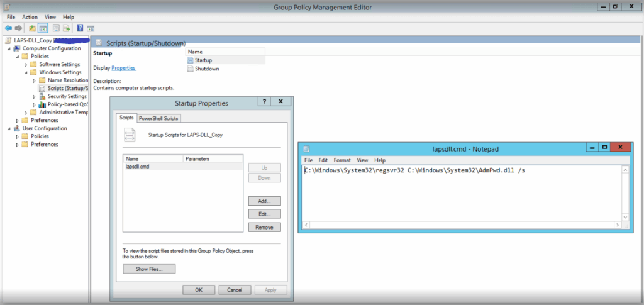The height and width of the screenshot is (305, 644).
Task: Select the Shutdown script icon in list
Action: pyautogui.click(x=191, y=69)
